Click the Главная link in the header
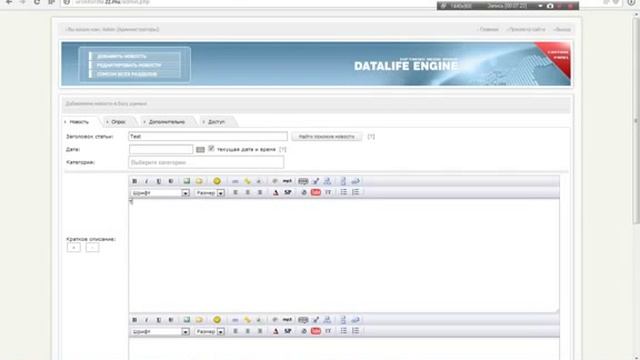Screen dimensions: 640x360 click(x=489, y=29)
